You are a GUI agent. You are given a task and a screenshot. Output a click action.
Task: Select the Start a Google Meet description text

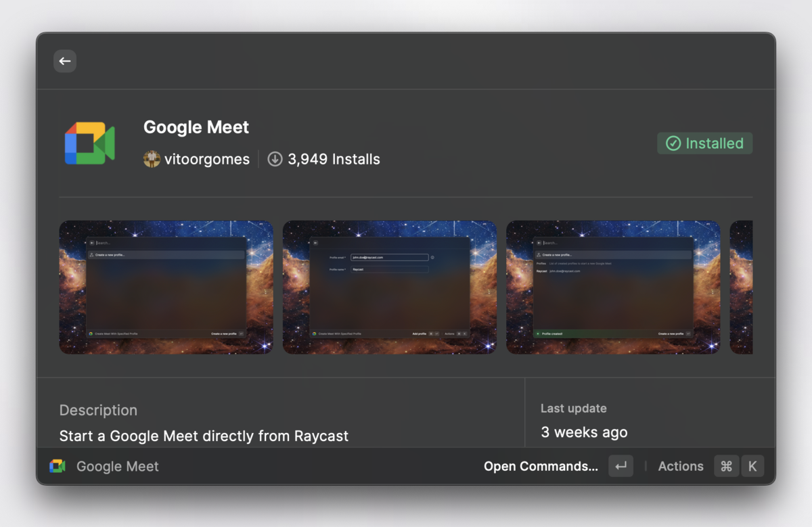point(204,436)
